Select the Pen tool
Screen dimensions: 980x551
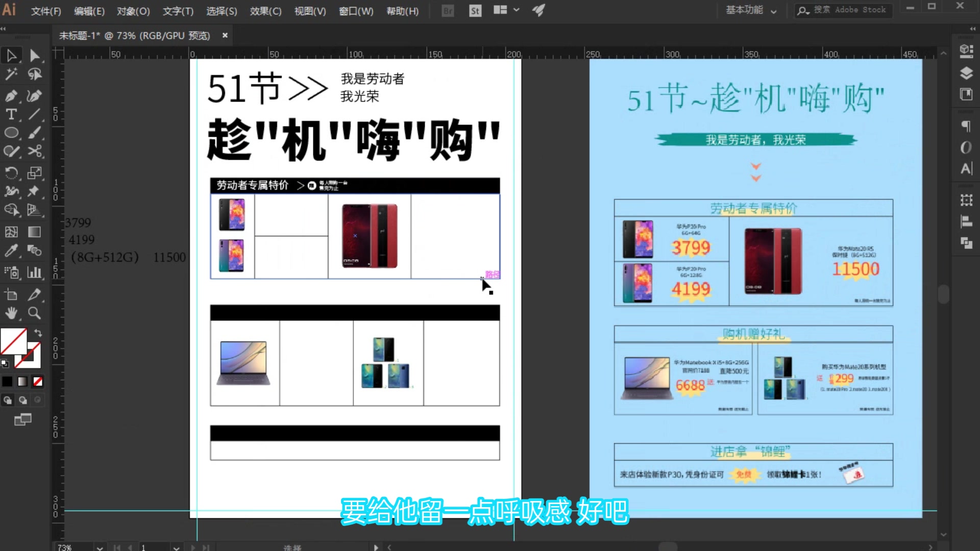(11, 95)
